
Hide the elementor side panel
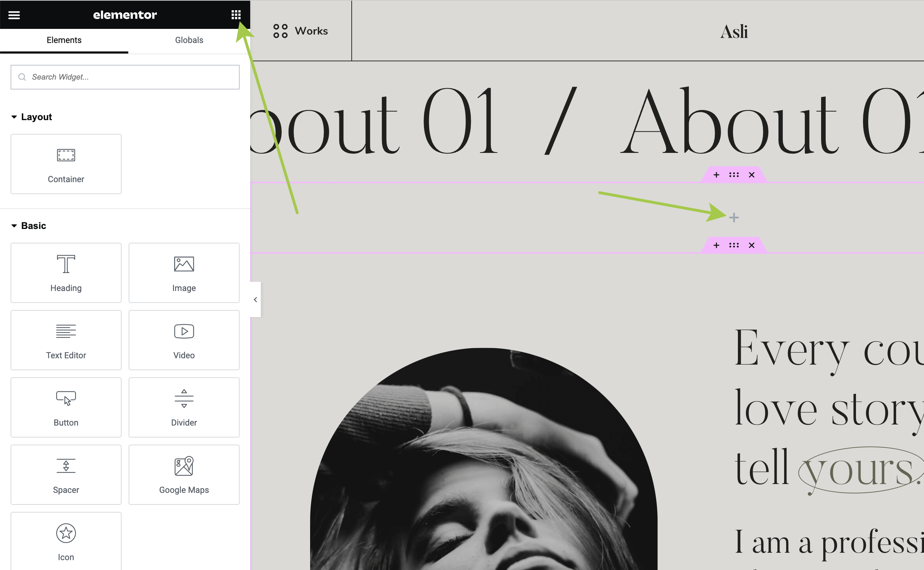(x=255, y=300)
